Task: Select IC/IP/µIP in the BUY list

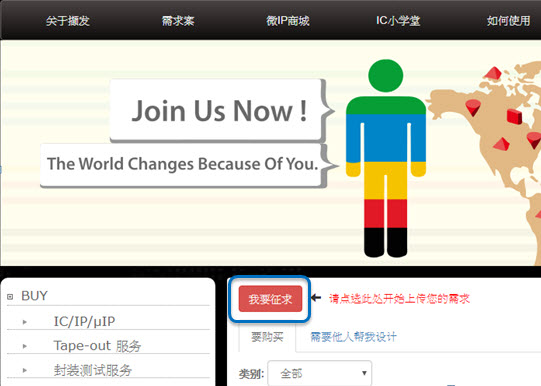Action: [84, 321]
